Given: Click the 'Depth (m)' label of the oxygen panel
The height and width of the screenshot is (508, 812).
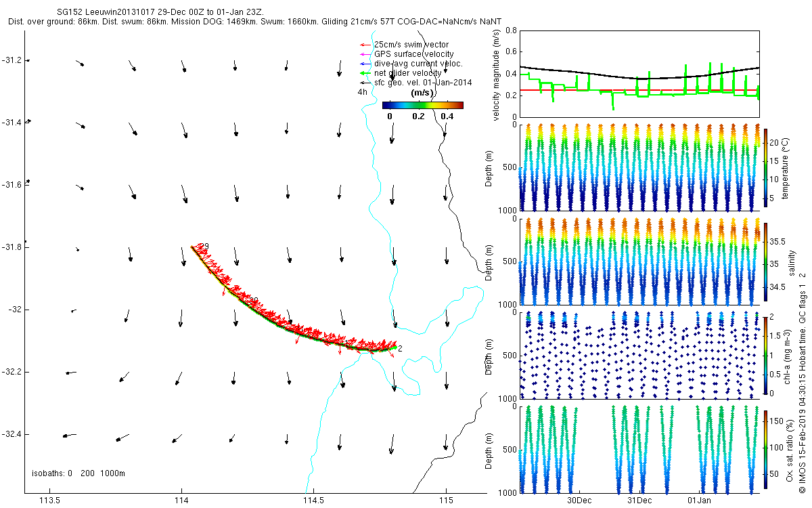Looking at the screenshot, I should click(490, 450).
